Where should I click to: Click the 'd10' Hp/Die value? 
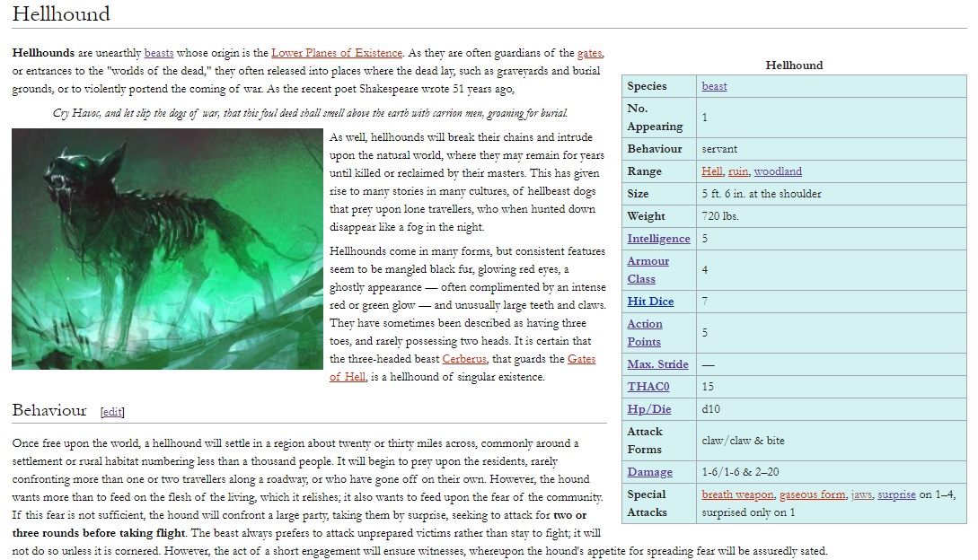click(710, 409)
